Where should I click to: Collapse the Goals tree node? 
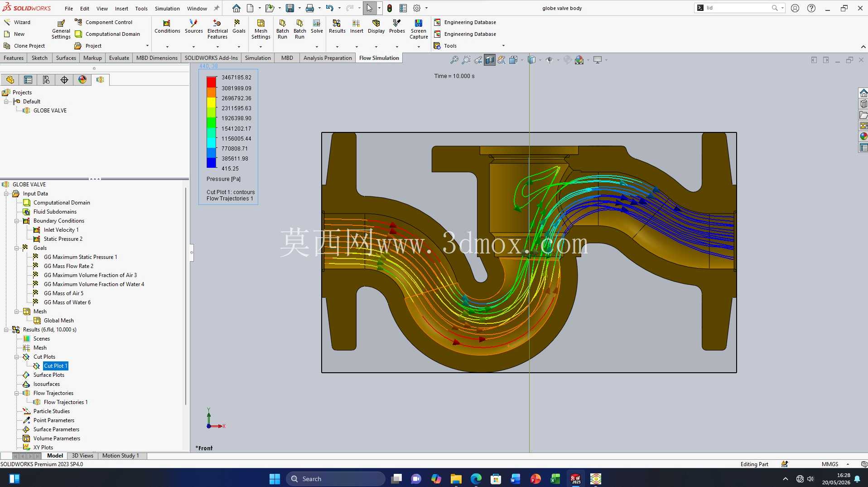pos(16,248)
